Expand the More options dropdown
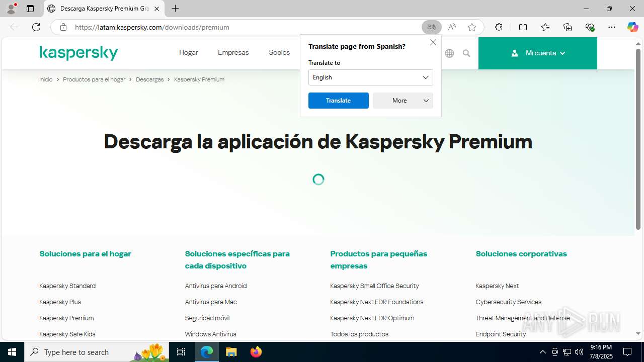 tap(403, 101)
